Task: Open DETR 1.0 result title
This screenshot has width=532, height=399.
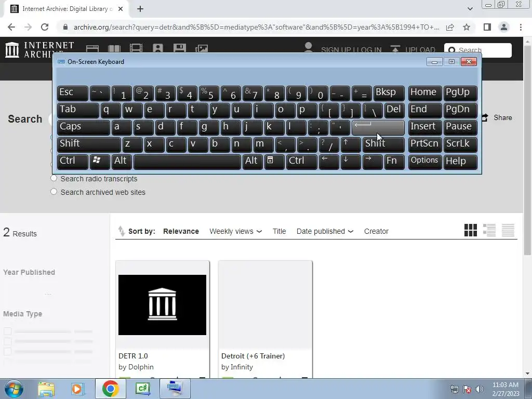Action: (133, 356)
